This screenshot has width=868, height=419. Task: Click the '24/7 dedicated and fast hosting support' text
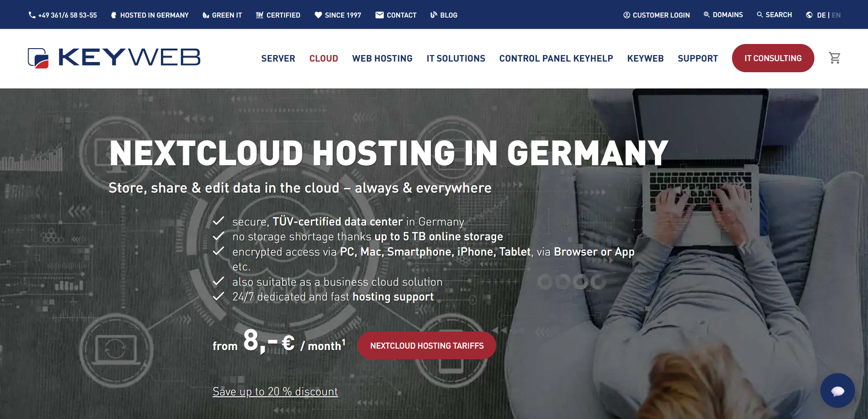point(333,297)
